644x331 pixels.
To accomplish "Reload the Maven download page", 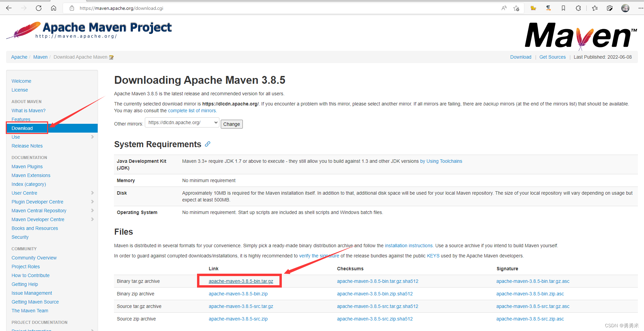I will coord(39,8).
